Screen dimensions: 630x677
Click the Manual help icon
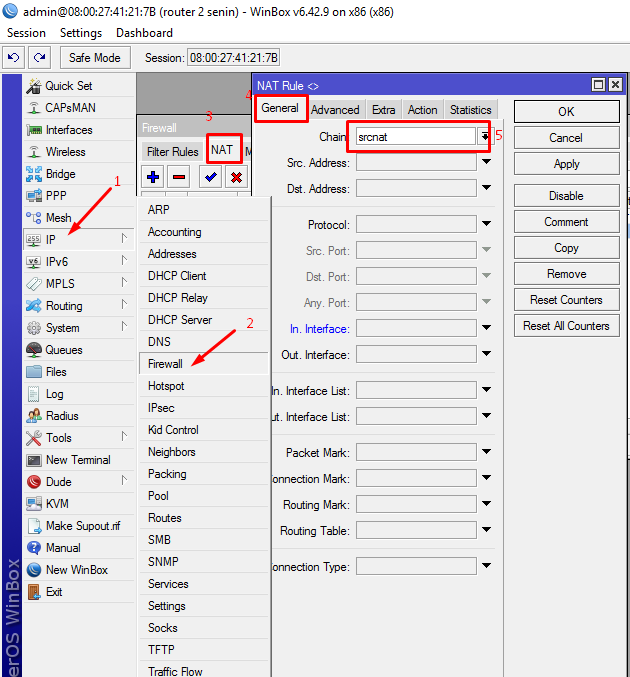pyautogui.click(x=34, y=548)
